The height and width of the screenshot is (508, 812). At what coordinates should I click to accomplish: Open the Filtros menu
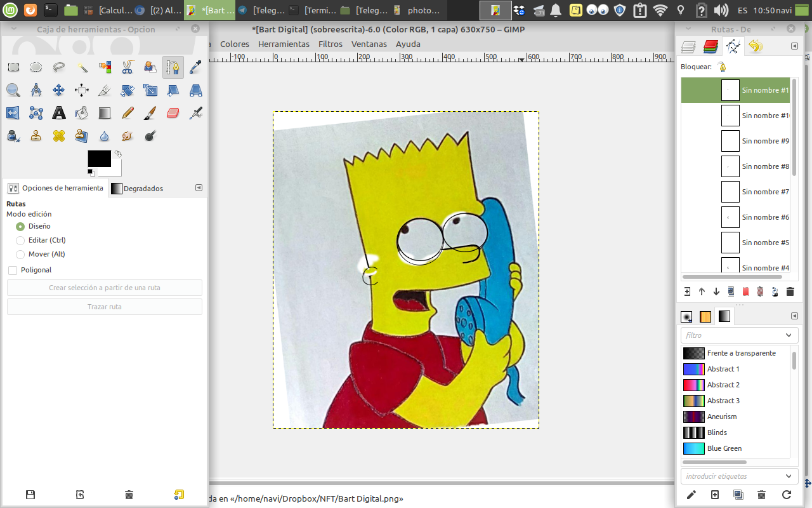[x=331, y=44]
